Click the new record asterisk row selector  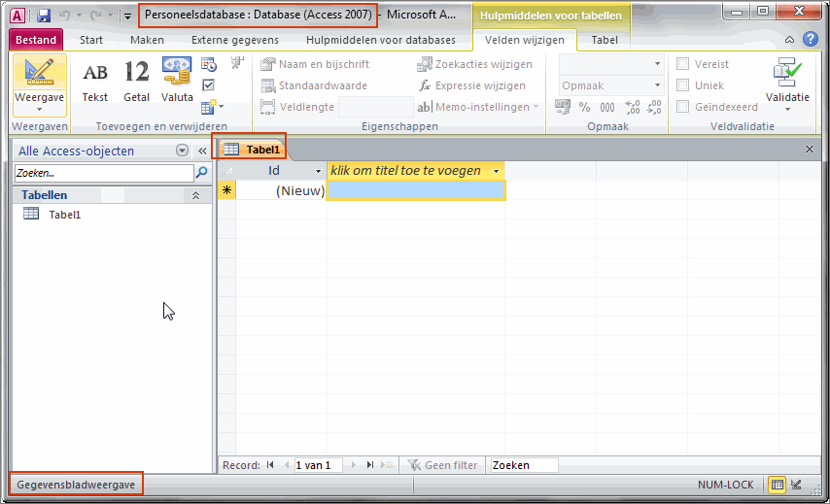click(x=227, y=190)
